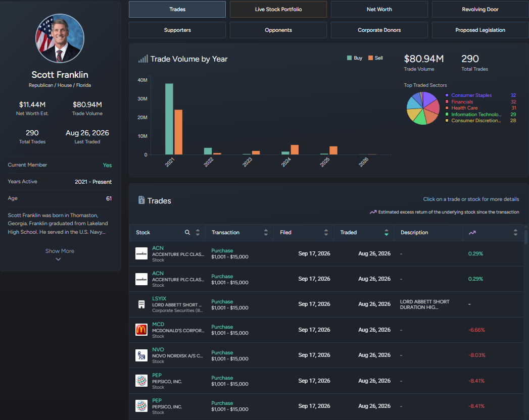Click the McDonald's logo icon

coord(141,330)
